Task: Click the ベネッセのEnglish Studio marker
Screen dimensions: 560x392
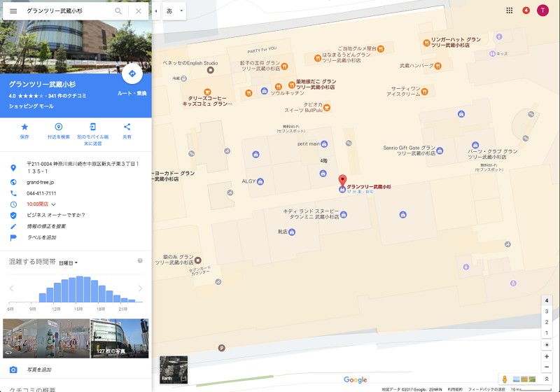Action: [x=211, y=70]
